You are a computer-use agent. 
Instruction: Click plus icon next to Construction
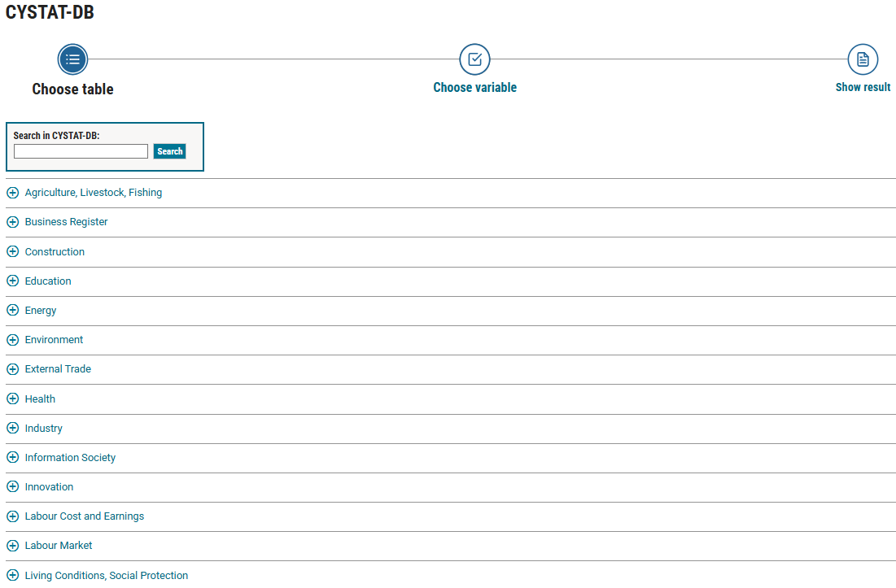pos(12,252)
